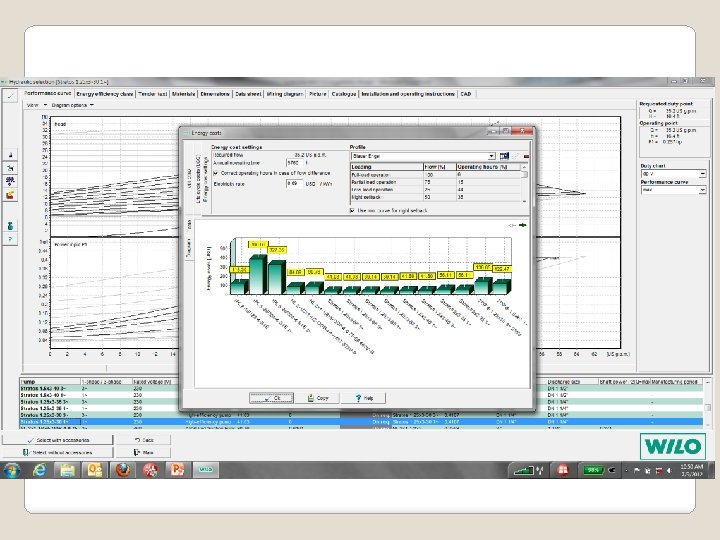Switch to Materials tab

point(184,94)
